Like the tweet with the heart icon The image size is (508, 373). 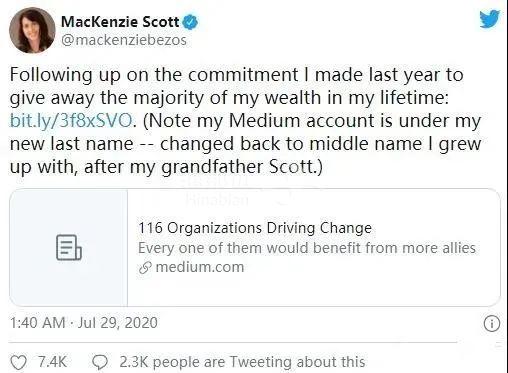(18, 362)
